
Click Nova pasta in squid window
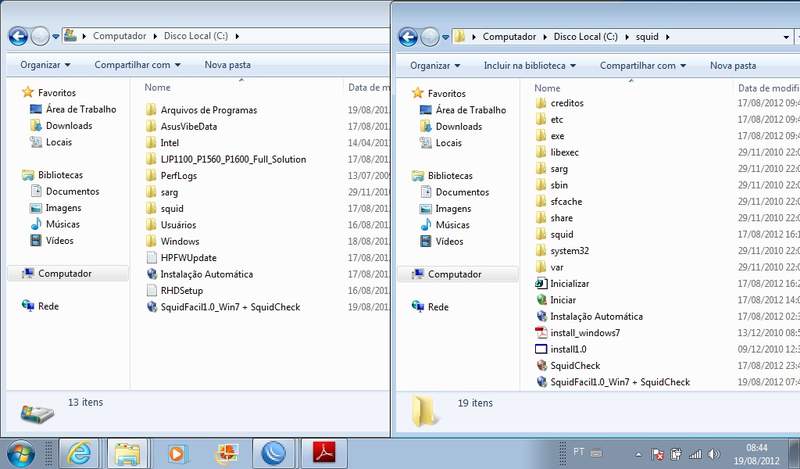point(733,66)
